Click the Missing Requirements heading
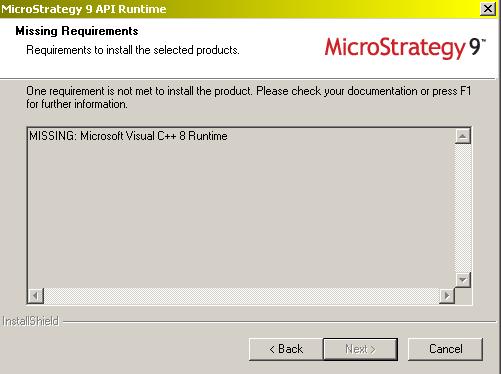 (x=77, y=31)
